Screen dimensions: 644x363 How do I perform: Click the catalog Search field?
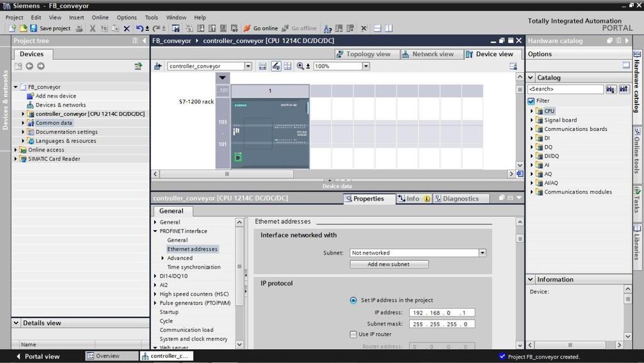[565, 89]
